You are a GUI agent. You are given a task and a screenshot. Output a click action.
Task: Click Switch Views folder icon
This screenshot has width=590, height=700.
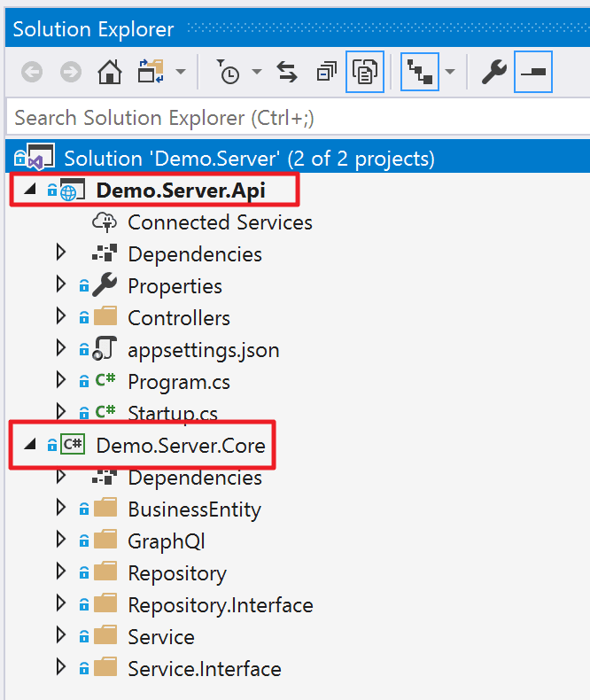(151, 72)
